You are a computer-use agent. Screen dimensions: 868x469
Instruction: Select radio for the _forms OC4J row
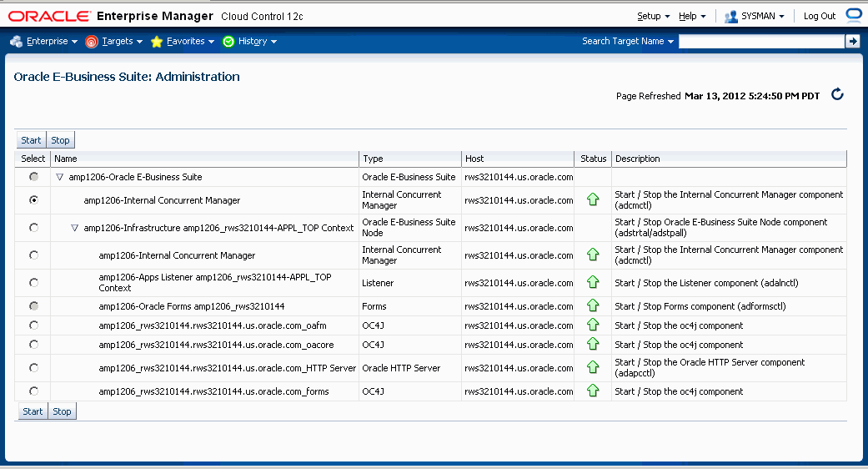coord(33,391)
